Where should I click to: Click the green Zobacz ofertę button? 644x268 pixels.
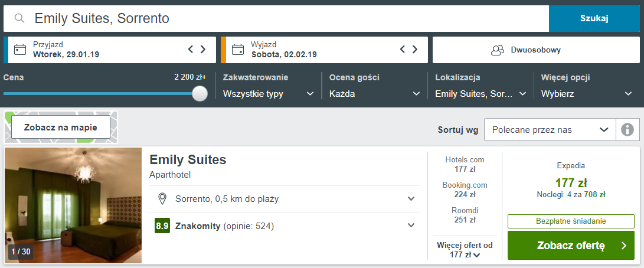click(x=571, y=246)
